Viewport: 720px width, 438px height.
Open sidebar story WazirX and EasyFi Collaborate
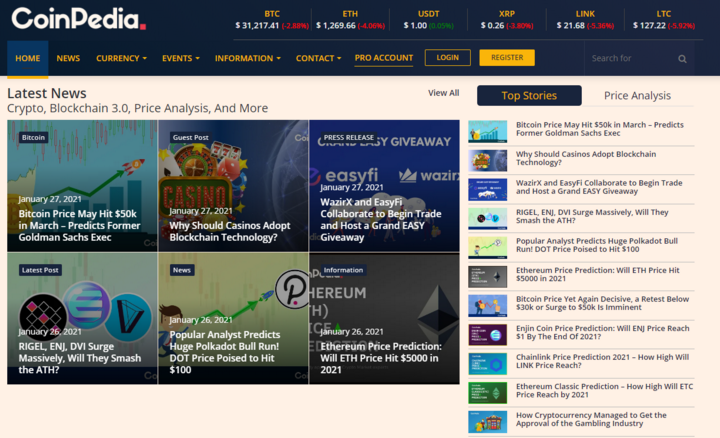click(x=599, y=187)
